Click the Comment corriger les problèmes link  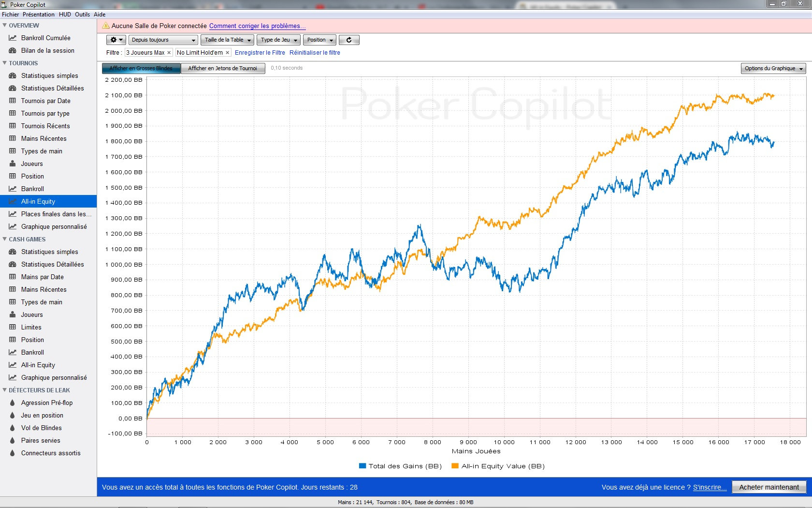tap(257, 26)
